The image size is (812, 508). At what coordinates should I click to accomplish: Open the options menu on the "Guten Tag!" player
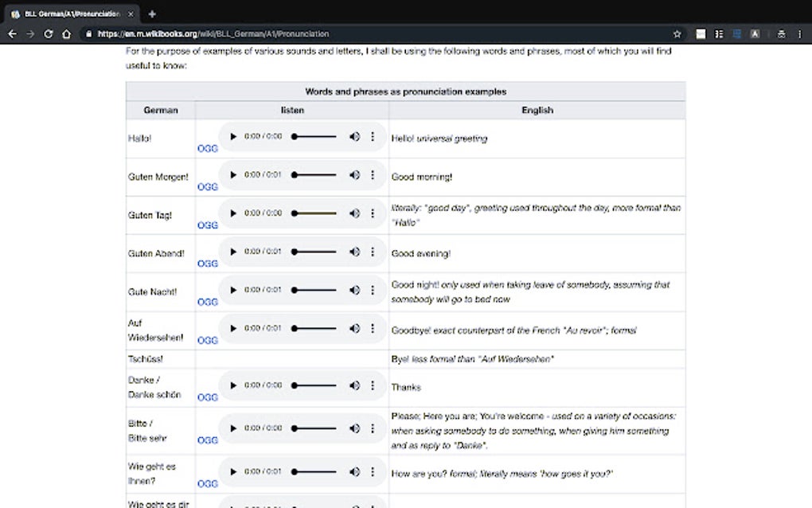pyautogui.click(x=373, y=213)
